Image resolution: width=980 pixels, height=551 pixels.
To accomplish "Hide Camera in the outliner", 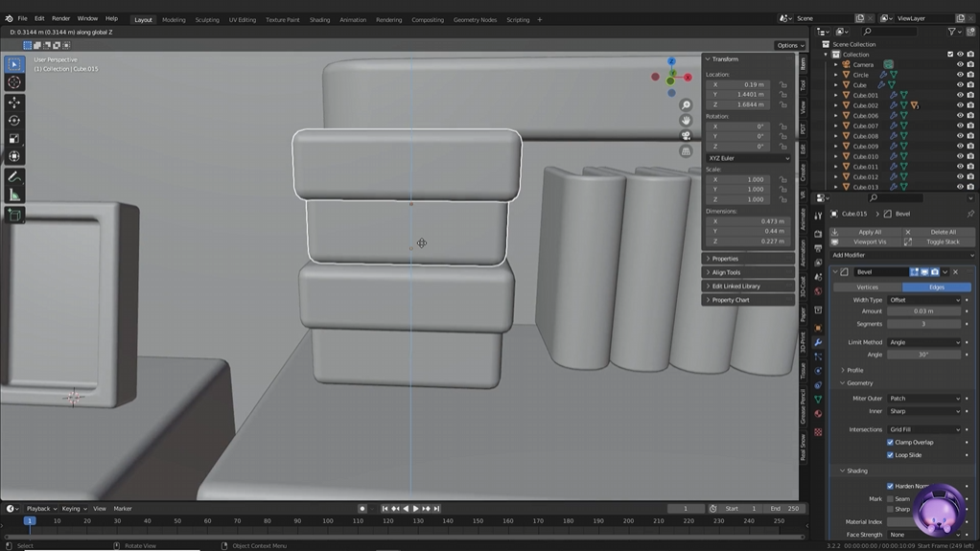I will (x=960, y=64).
